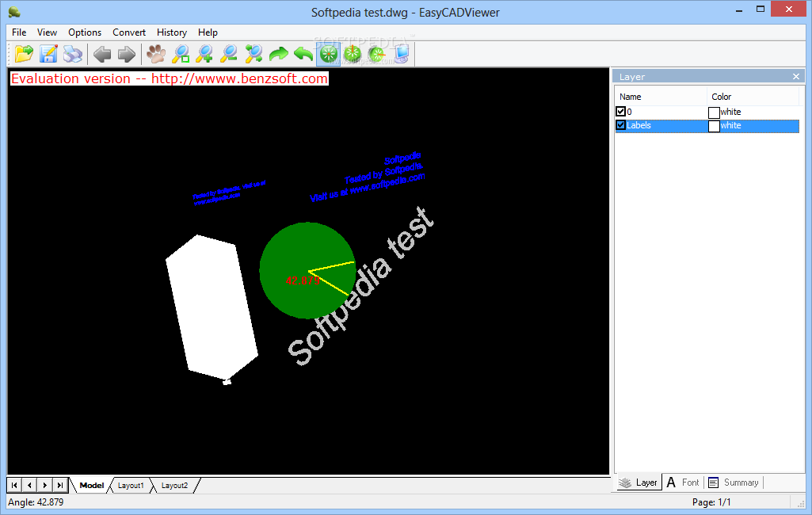Click the zoom extents magnifier icon
The image size is (812, 515).
[x=254, y=54]
